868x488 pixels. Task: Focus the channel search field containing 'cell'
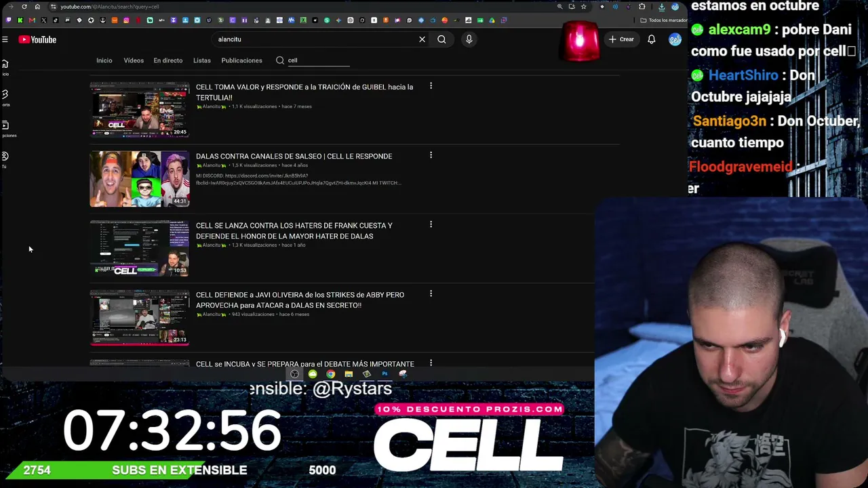(319, 60)
